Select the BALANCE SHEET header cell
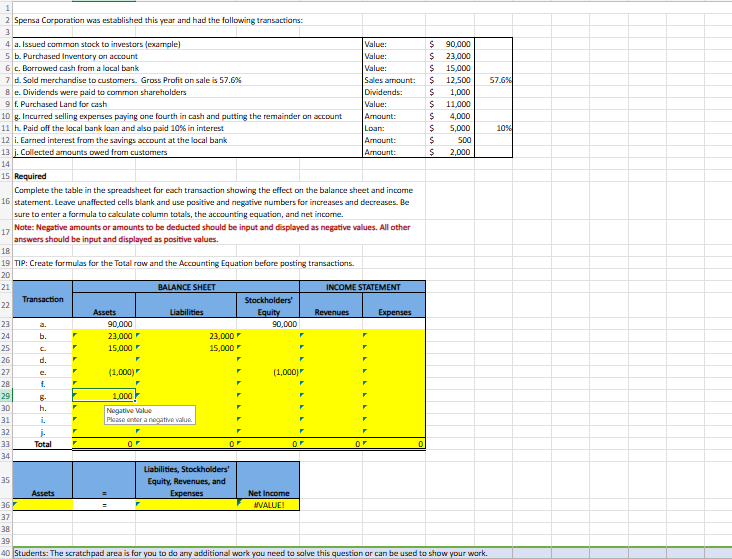The image size is (732, 559). 186,287
